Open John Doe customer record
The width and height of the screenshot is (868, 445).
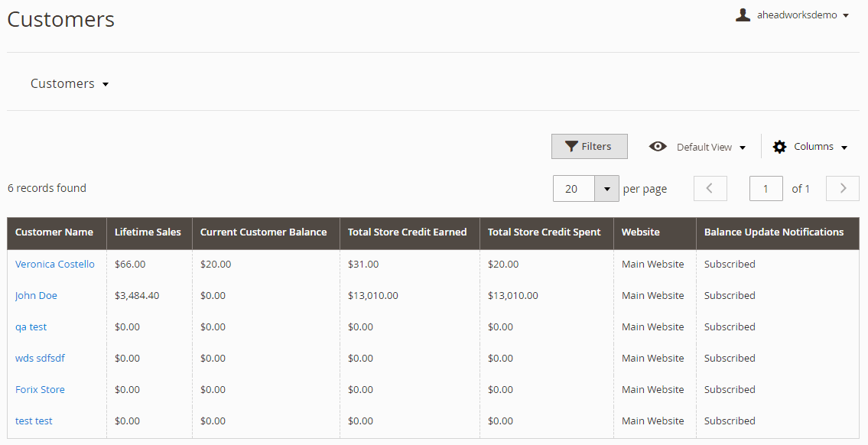coord(36,296)
